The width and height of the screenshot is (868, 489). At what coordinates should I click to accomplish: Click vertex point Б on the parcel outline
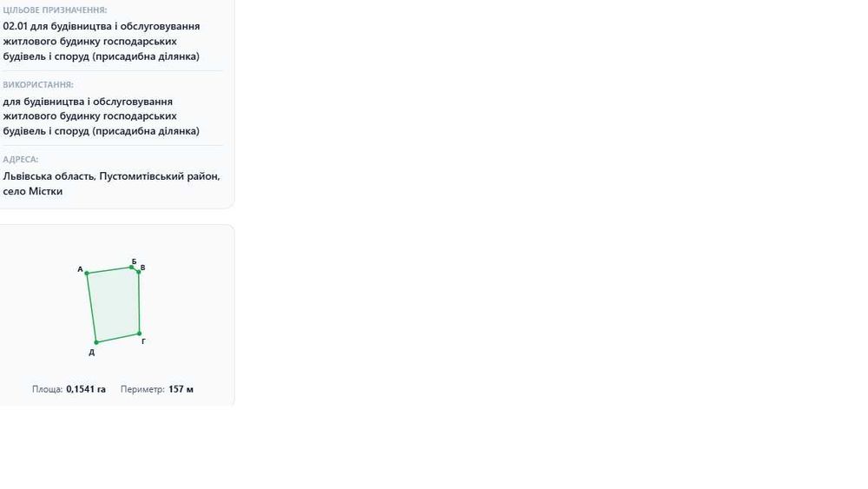point(132,268)
